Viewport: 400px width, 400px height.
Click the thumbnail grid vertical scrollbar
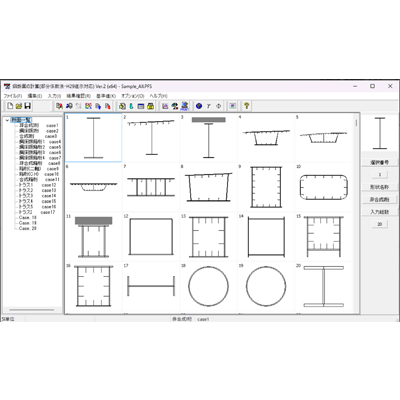point(356,213)
